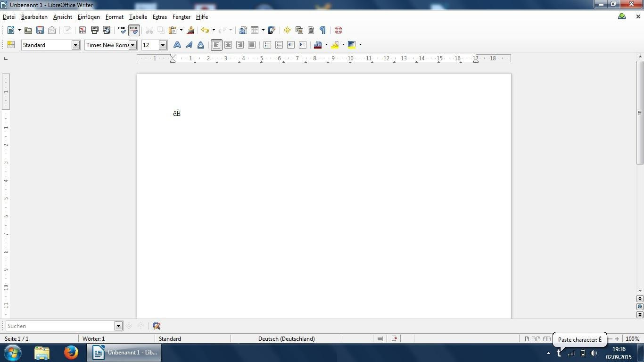The height and width of the screenshot is (362, 644).
Task: Open the Format menu
Action: [115, 17]
